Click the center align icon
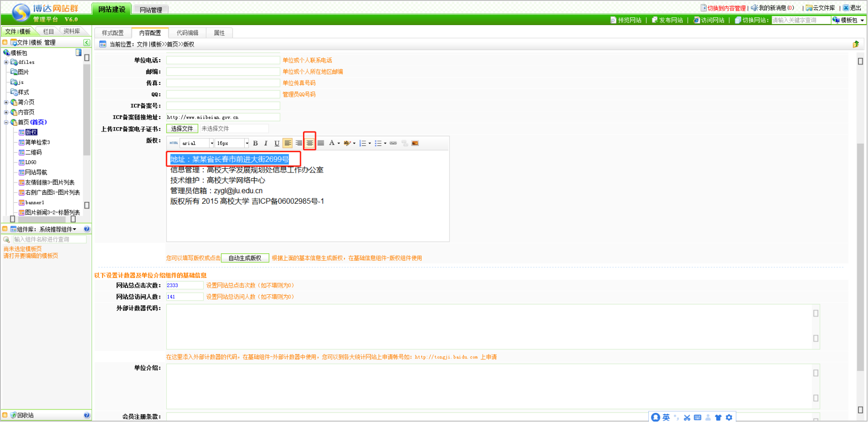Image resolution: width=868 pixels, height=422 pixels. [310, 143]
